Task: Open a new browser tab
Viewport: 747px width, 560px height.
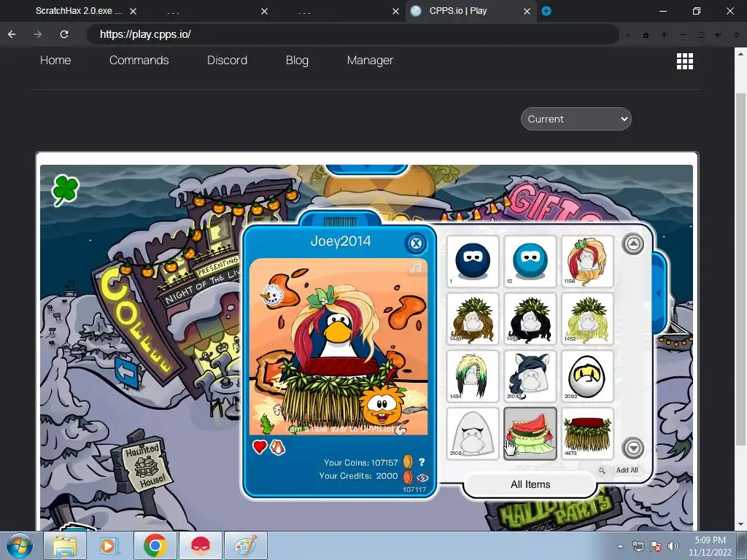Action: coord(546,11)
